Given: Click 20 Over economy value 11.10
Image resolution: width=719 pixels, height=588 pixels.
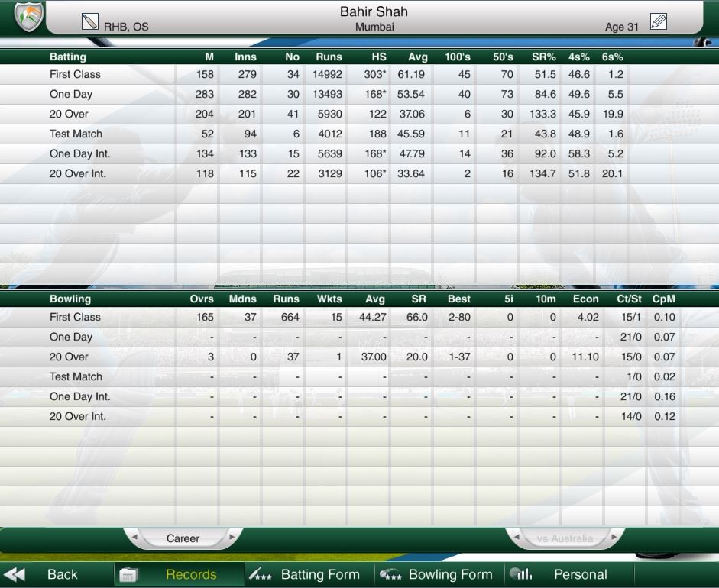Looking at the screenshot, I should (x=585, y=357).
